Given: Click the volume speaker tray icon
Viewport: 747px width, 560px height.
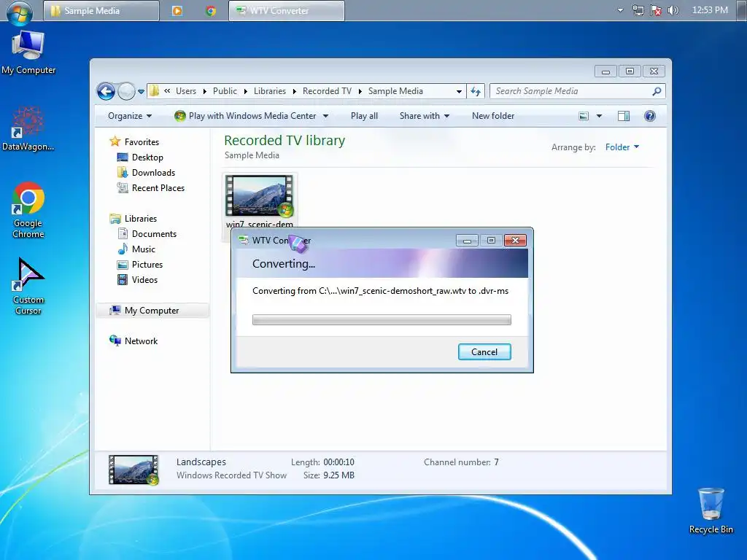Looking at the screenshot, I should click(x=673, y=10).
